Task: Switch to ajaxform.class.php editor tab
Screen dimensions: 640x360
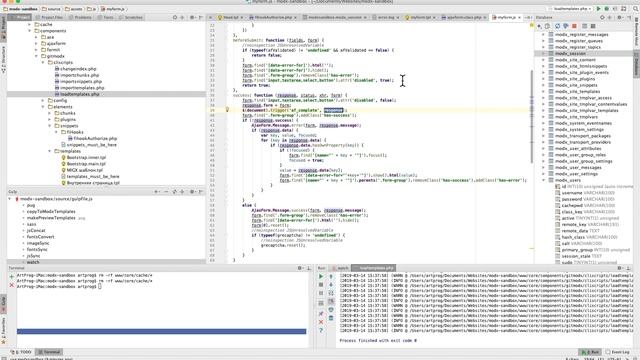Action: 464,18
